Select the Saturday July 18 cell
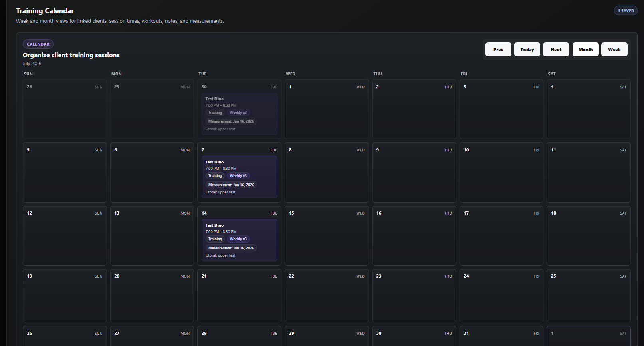The image size is (644, 346). [589, 236]
